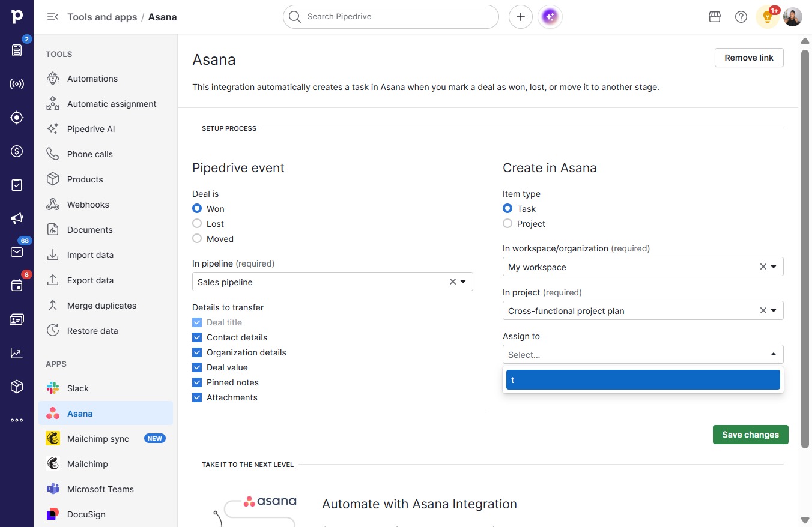Open the Deals dollar-sign icon

(17, 151)
